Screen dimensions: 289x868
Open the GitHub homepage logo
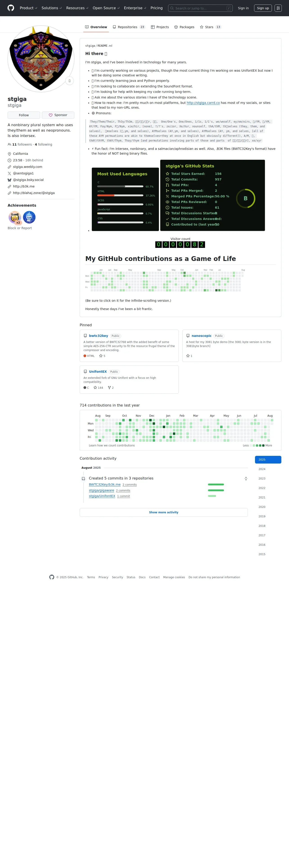click(x=11, y=8)
